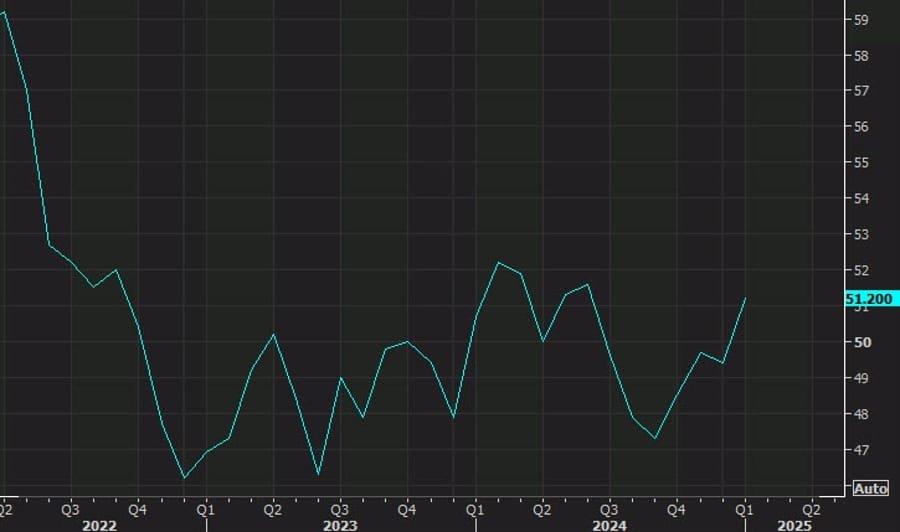Click the 57 tick on price axis
900x532 pixels.
click(861, 90)
